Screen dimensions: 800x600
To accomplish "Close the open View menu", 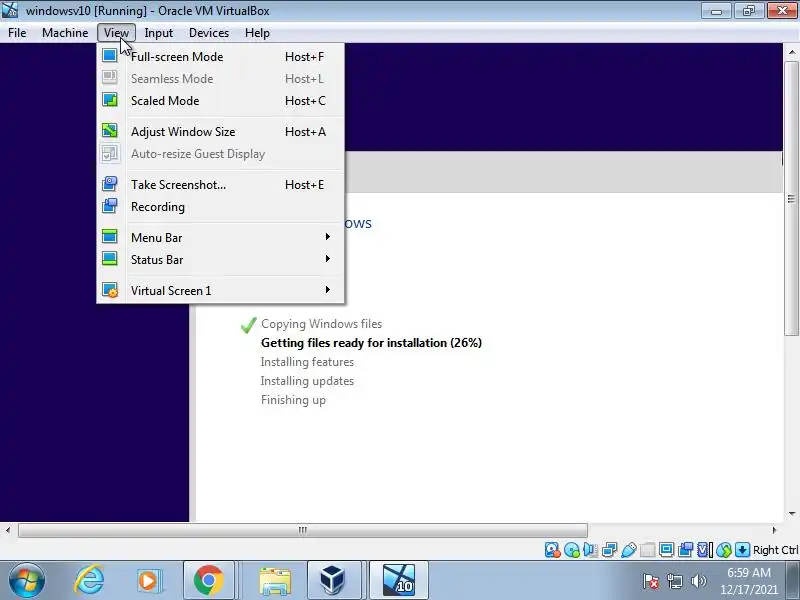I will click(x=116, y=33).
